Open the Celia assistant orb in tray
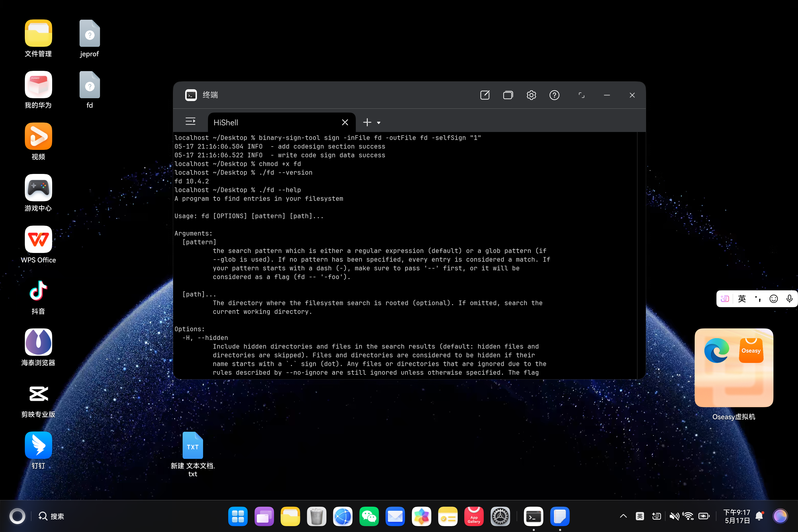The height and width of the screenshot is (532, 798). 780,516
